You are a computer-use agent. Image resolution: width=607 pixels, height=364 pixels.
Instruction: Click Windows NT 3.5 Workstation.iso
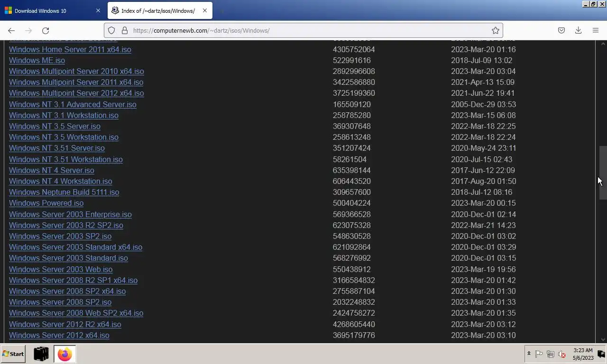point(64,137)
